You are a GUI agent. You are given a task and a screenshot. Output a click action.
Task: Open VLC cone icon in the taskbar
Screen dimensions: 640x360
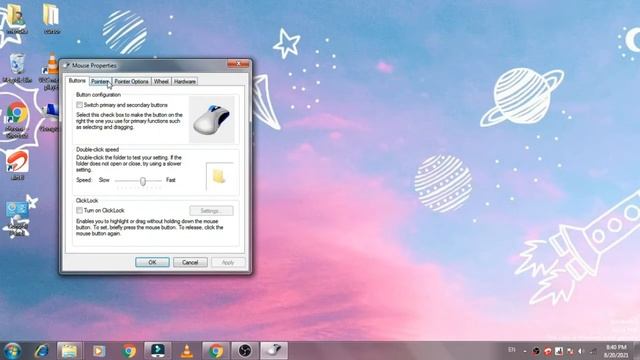187,351
